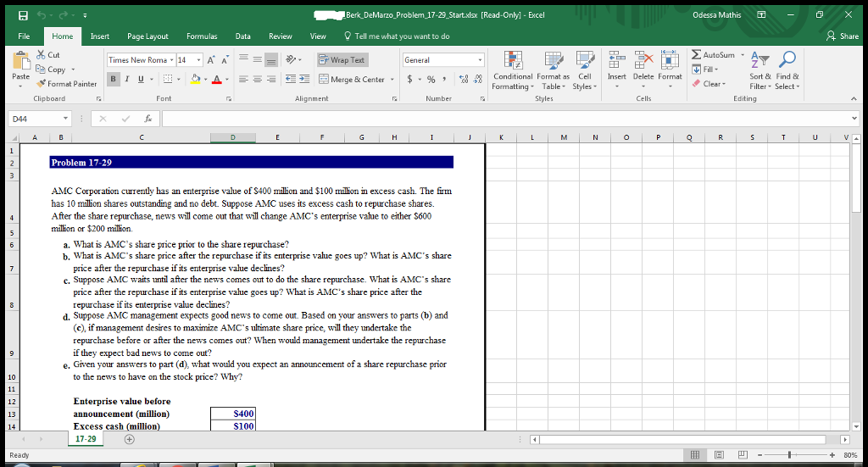Image resolution: width=868 pixels, height=467 pixels.
Task: Decrease indent
Action: click(291, 79)
